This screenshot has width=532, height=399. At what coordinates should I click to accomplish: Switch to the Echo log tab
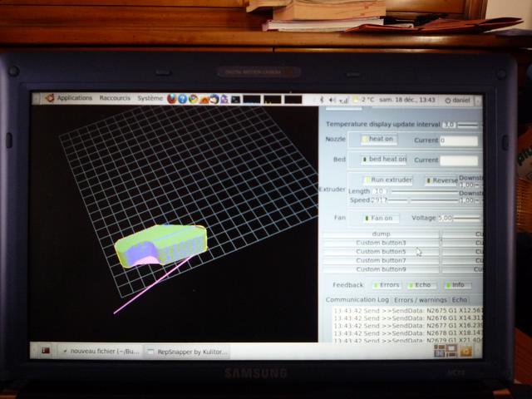[x=460, y=299]
